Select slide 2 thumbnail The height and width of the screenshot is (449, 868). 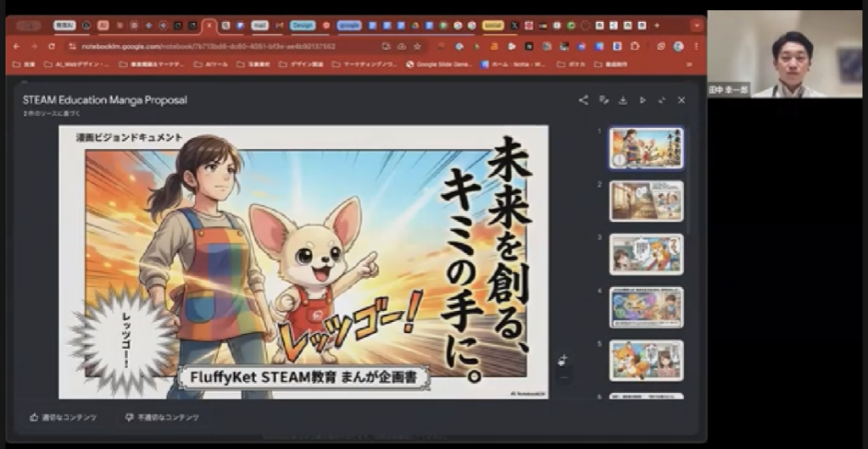point(646,201)
